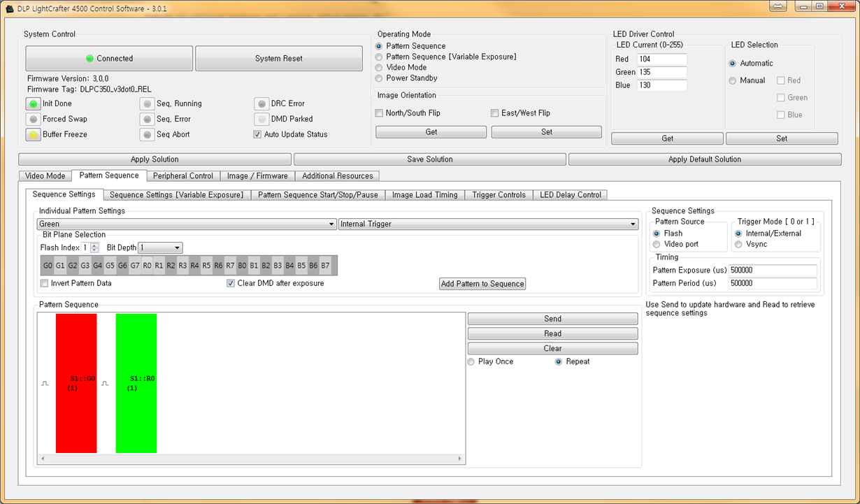The image size is (860, 504).
Task: Open the Green pattern color dropdown
Action: pos(187,224)
